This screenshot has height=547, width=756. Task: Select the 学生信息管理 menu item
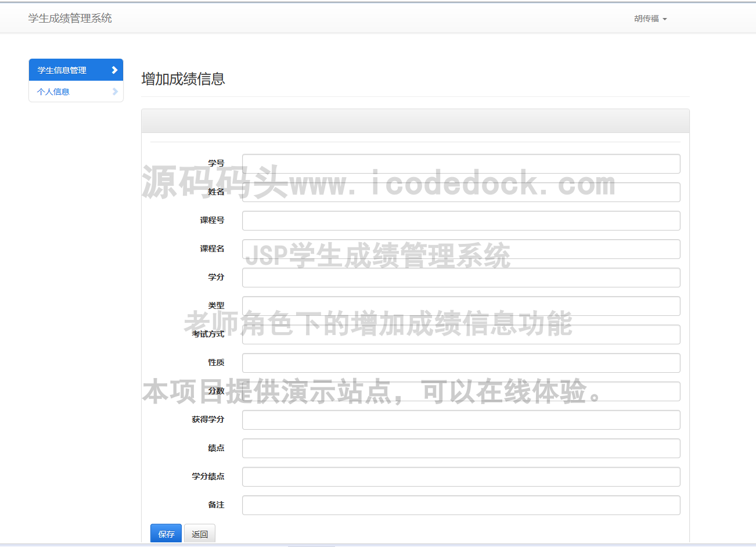click(x=61, y=69)
